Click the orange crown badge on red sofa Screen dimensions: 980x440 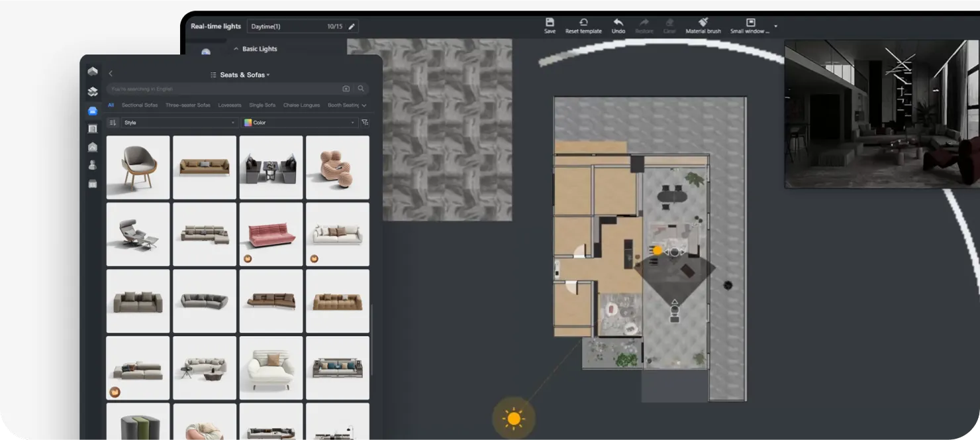point(248,258)
